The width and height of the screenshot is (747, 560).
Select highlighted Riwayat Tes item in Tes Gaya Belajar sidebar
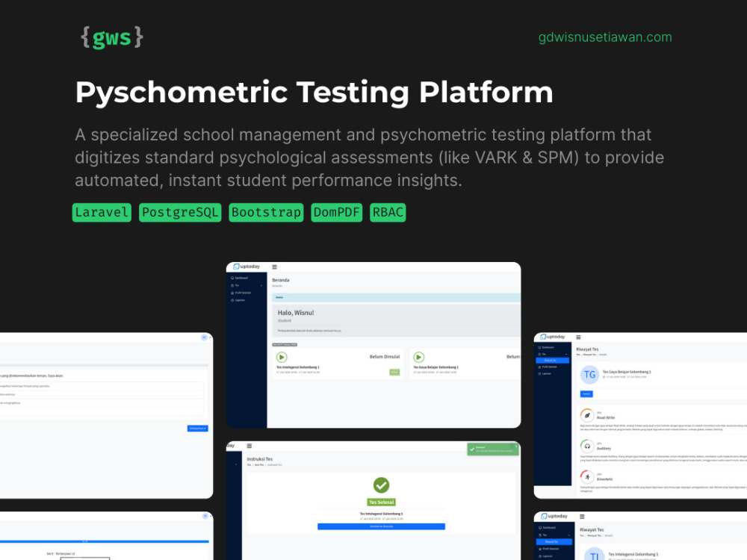click(553, 361)
